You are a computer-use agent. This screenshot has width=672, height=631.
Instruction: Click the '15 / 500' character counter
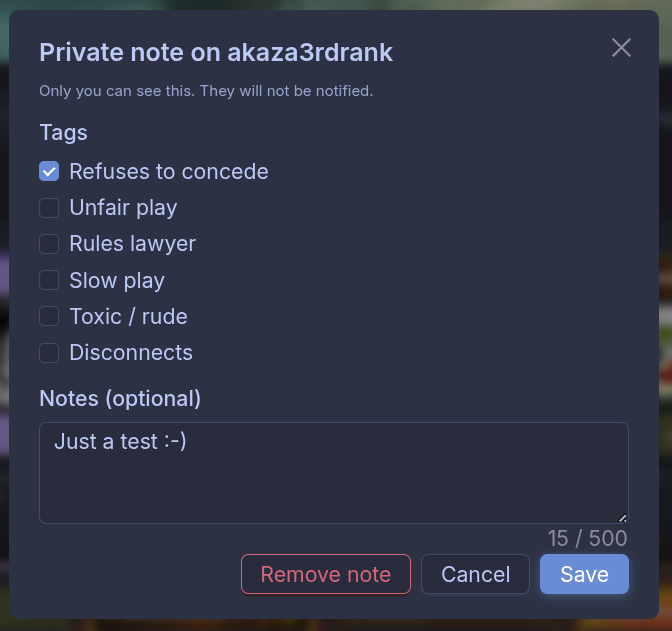point(587,538)
